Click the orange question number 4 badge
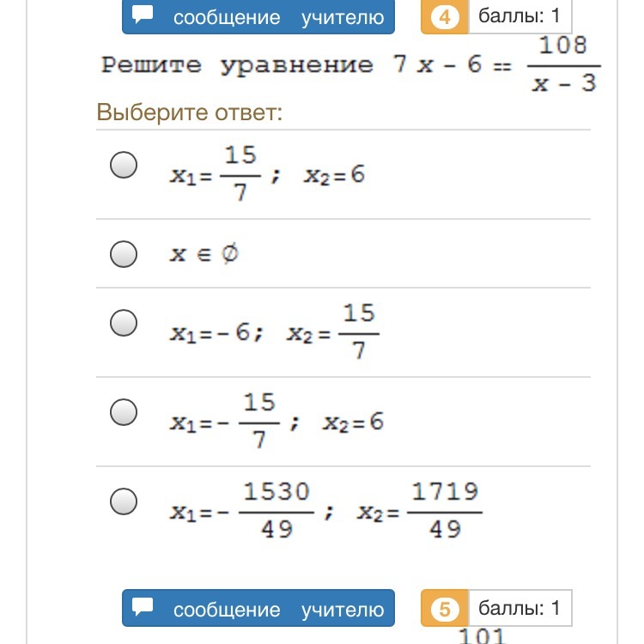This screenshot has height=644, width=644. pyautogui.click(x=445, y=17)
